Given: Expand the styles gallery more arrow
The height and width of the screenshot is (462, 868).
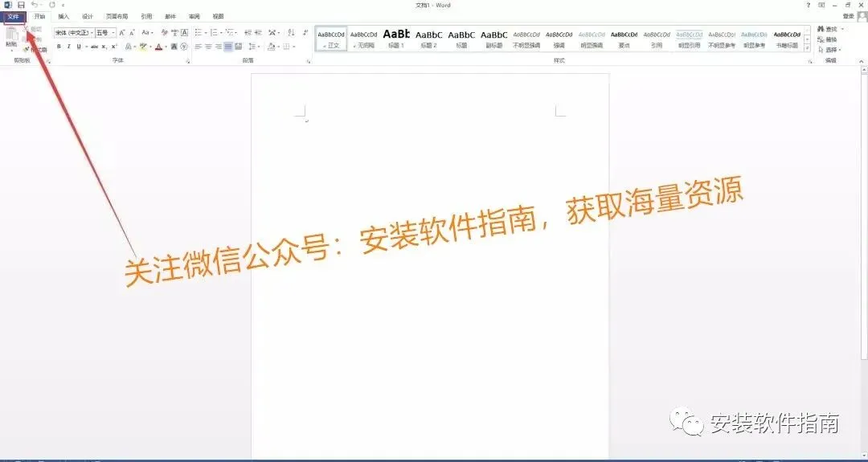Looking at the screenshot, I should 807,48.
